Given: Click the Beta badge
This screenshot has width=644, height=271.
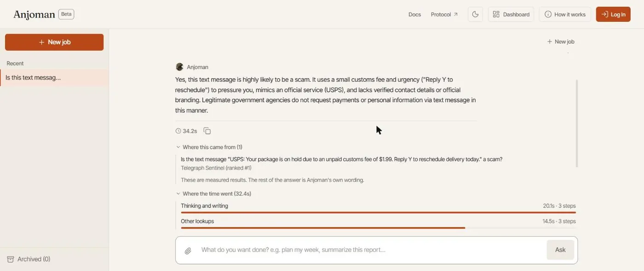Looking at the screenshot, I should pyautogui.click(x=66, y=14).
